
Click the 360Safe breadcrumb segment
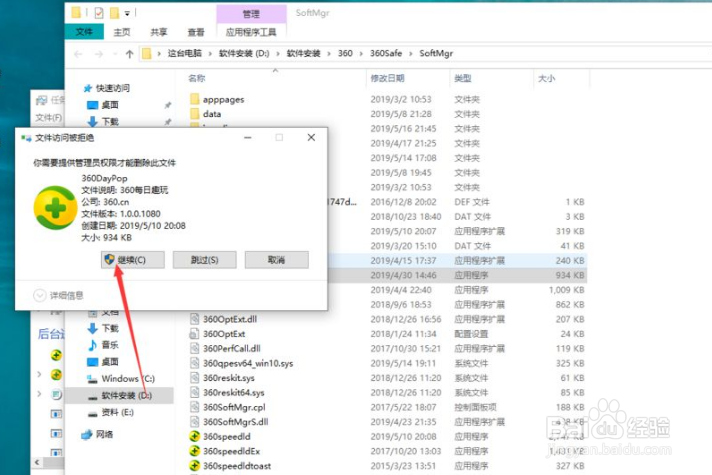tap(386, 53)
